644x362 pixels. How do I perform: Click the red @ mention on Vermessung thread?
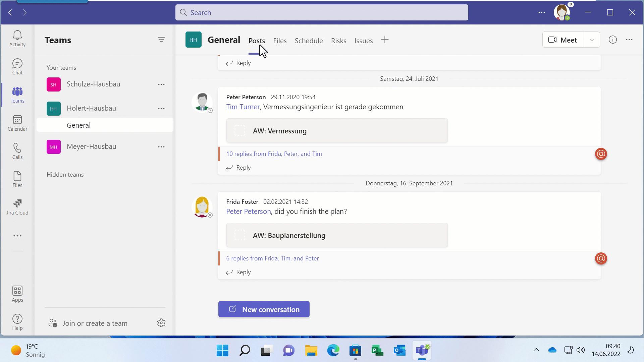(601, 154)
